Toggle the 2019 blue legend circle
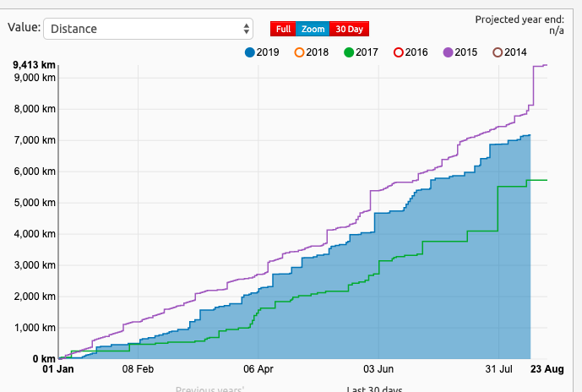Viewport: 582px width, 392px height. [250, 52]
